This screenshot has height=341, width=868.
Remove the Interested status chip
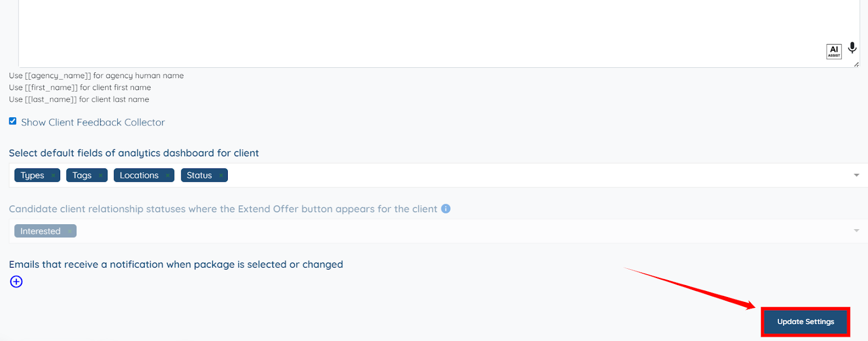[x=69, y=231]
